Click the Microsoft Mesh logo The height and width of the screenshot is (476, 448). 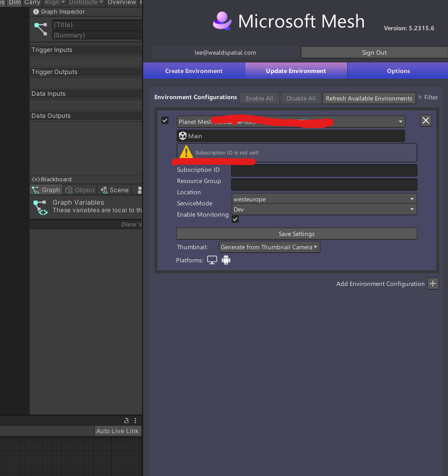click(222, 20)
